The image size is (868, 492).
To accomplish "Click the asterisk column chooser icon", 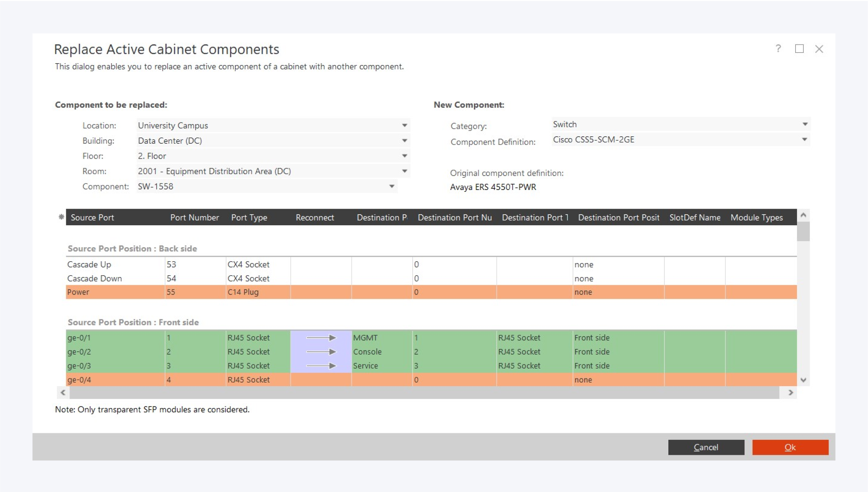I will click(x=61, y=217).
